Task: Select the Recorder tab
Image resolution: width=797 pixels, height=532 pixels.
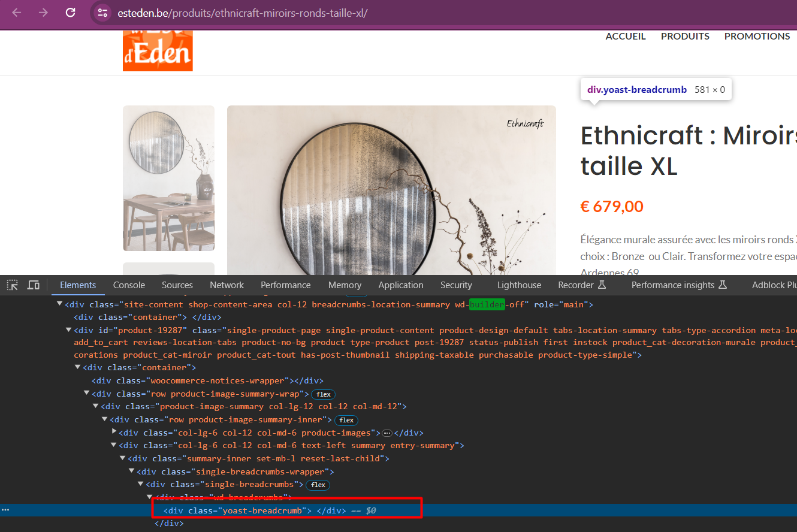Action: point(582,285)
